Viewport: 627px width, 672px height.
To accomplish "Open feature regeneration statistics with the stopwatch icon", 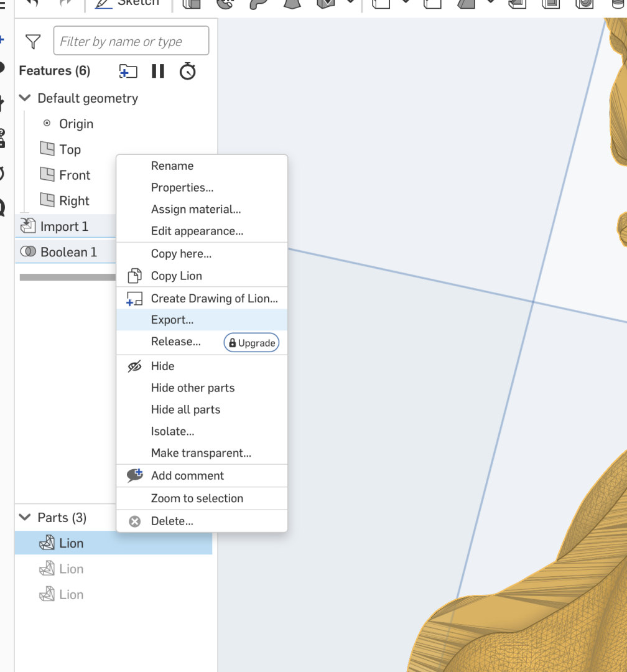I will (188, 71).
